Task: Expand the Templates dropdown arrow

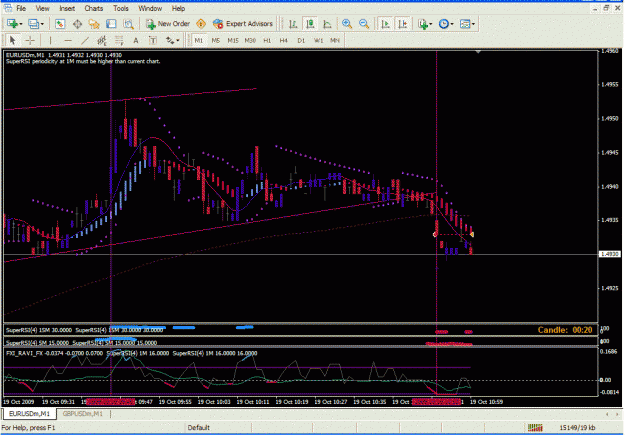Action: (x=474, y=24)
